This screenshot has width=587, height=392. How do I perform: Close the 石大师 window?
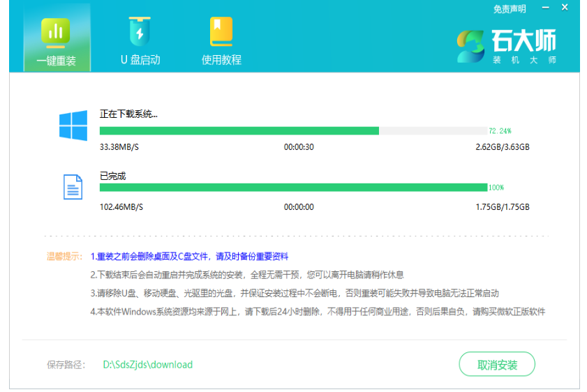point(565,9)
